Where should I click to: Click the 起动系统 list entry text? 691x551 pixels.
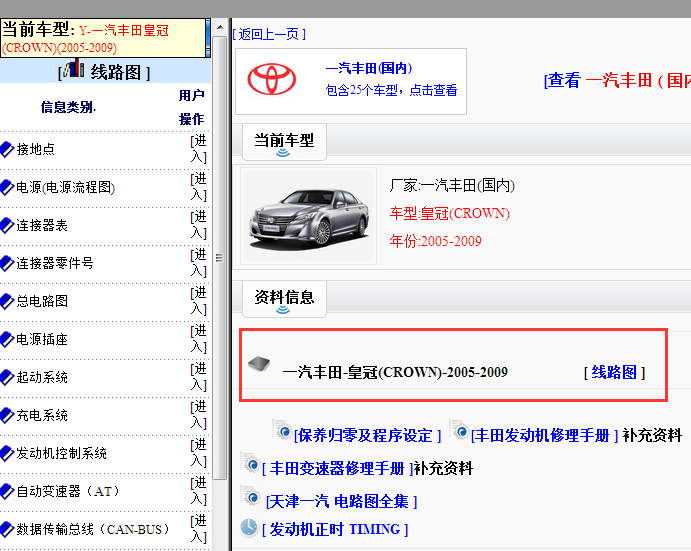point(42,377)
